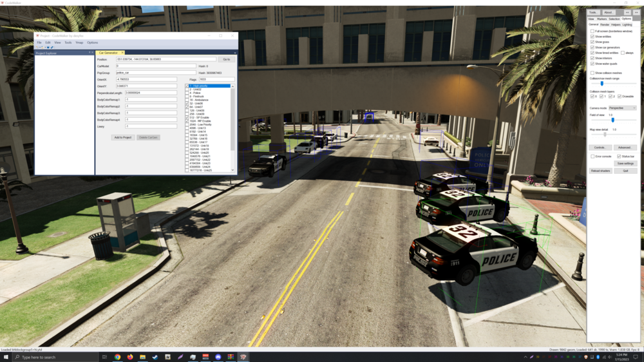Toggle Show entities checkbox
This screenshot has width=644, height=362.
pyautogui.click(x=592, y=37)
